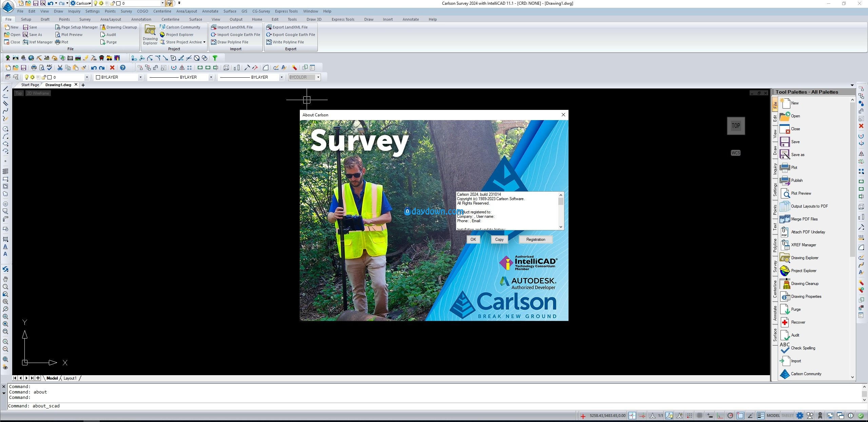Click the Print icon in standard toolbar

(34, 68)
